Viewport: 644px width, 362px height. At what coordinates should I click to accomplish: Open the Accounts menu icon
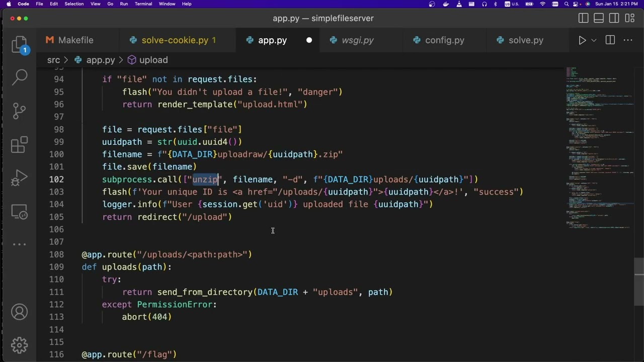point(19,312)
